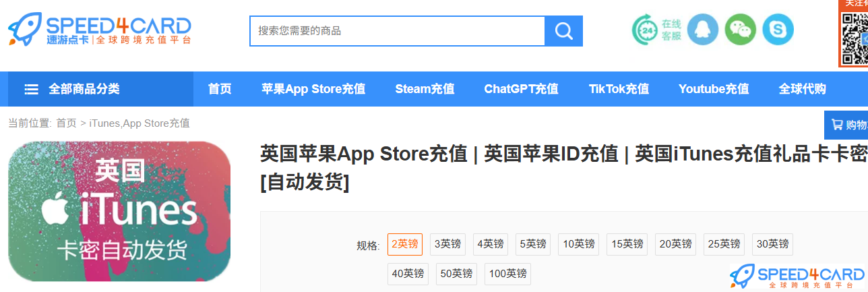
Task: Focus the product search input field
Action: pyautogui.click(x=397, y=31)
